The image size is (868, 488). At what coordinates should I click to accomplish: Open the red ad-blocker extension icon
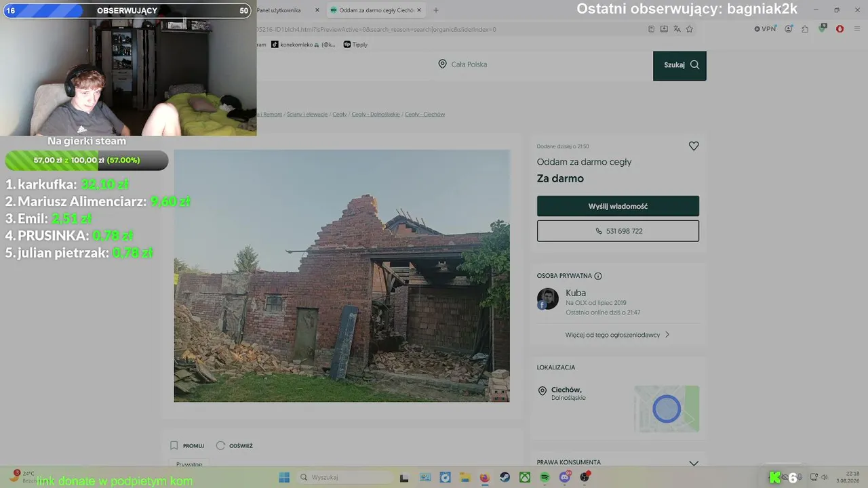coord(840,29)
